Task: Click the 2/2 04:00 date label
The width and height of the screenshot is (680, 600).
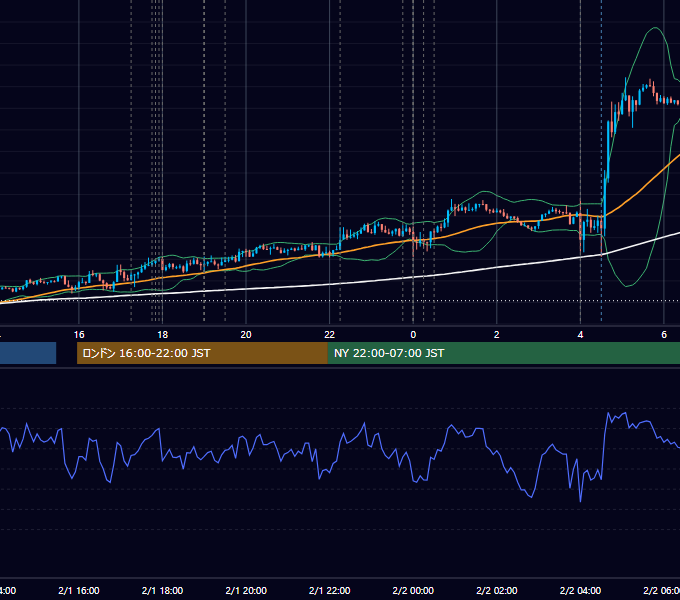Action: [x=580, y=590]
